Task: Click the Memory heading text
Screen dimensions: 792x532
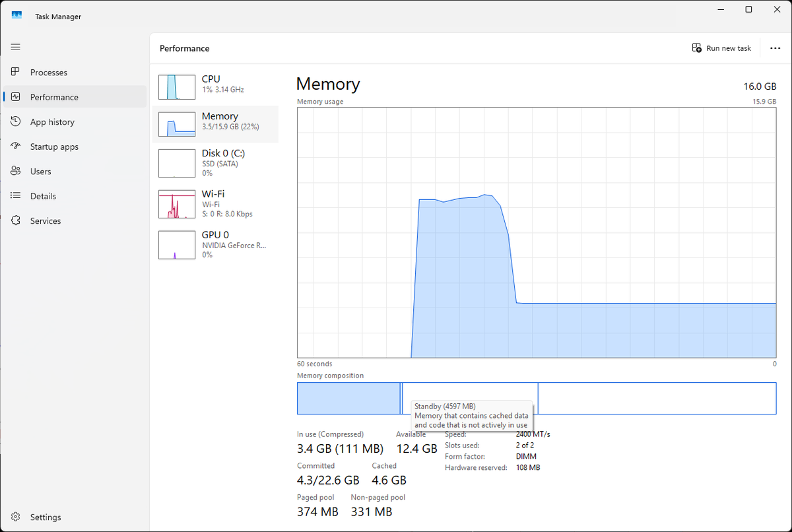Action: point(328,84)
